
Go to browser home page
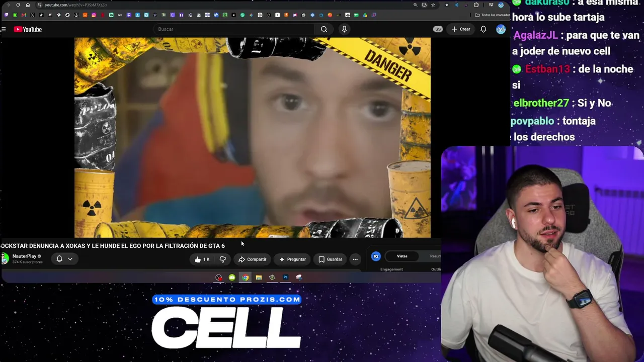(28, 5)
